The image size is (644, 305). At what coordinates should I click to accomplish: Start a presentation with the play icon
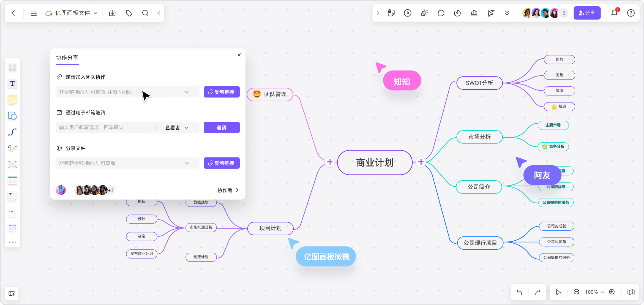[408, 13]
